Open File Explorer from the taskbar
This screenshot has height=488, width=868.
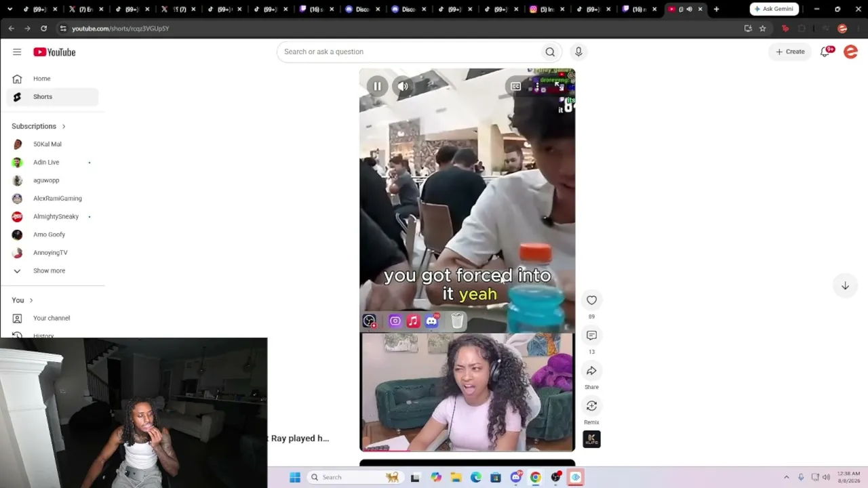pyautogui.click(x=456, y=477)
